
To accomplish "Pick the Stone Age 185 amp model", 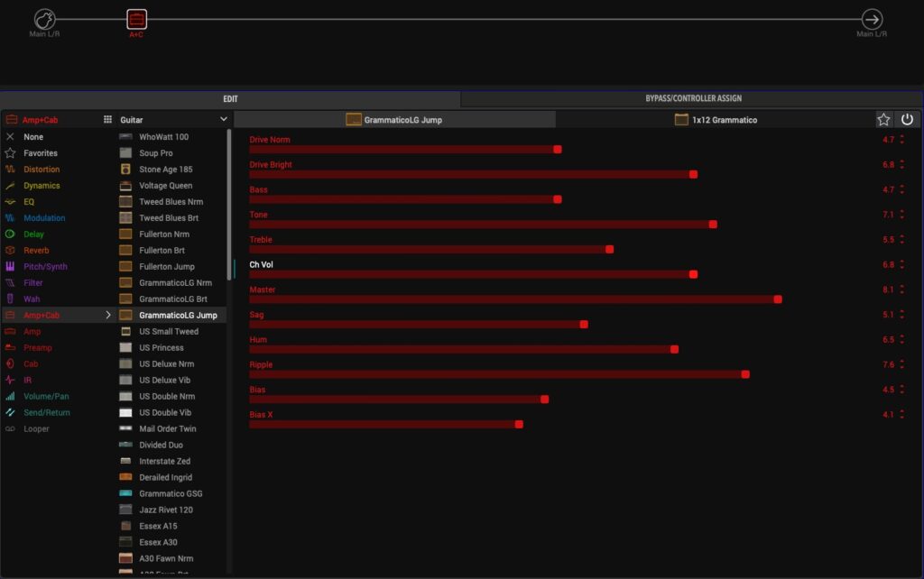I will 165,170.
